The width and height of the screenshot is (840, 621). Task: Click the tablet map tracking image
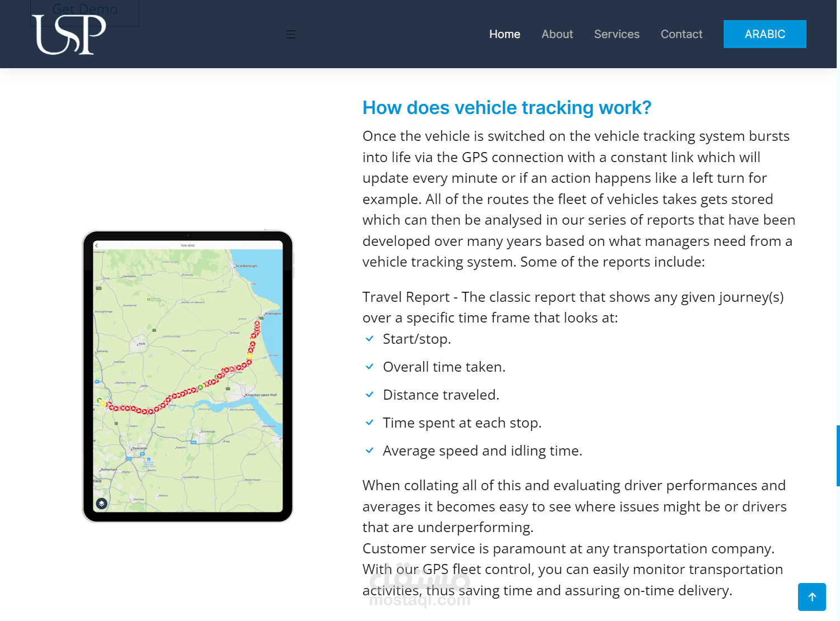coord(188,376)
